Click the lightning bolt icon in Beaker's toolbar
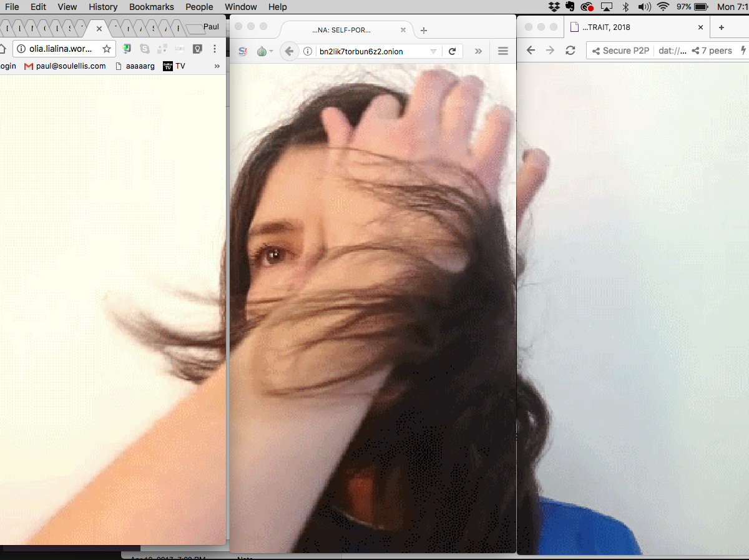Viewport: 749px width, 560px height. pos(743,50)
